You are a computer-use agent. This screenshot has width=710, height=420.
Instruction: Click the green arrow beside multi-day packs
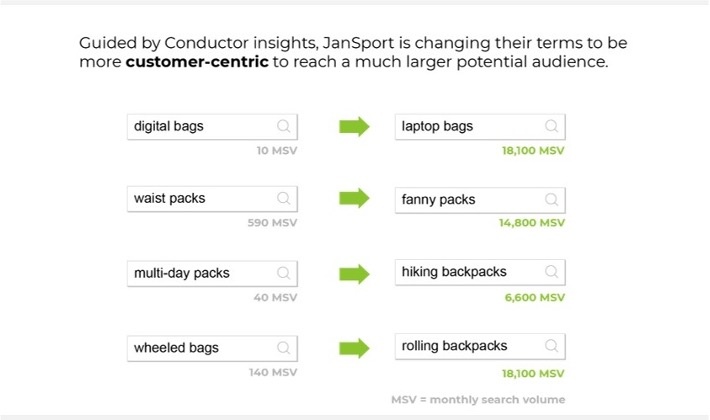point(354,273)
